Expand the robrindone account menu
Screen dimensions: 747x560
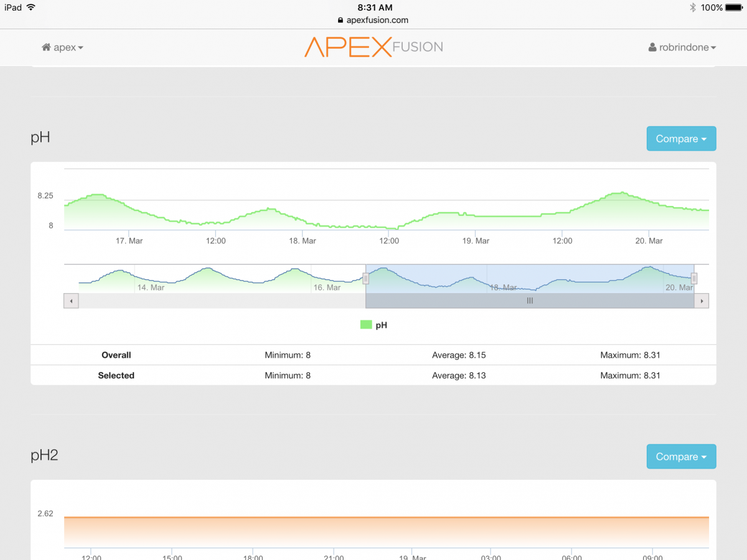682,47
